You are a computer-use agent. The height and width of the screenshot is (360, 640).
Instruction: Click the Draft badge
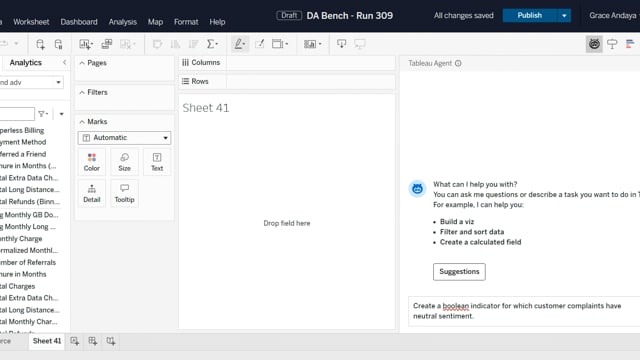click(x=289, y=16)
